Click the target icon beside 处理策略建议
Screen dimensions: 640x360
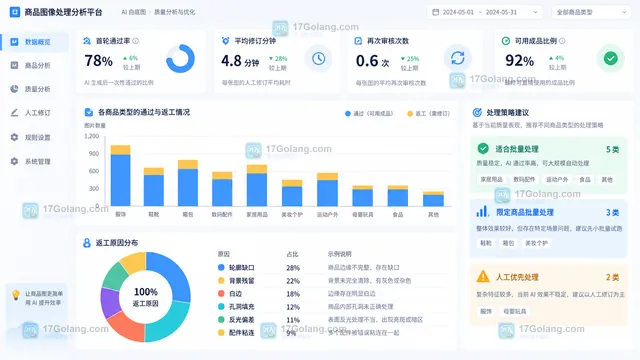(x=477, y=113)
